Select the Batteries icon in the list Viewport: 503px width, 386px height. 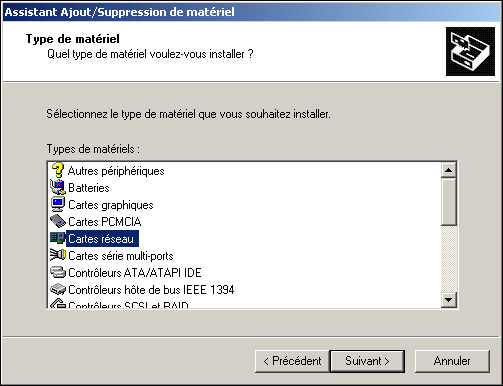coord(57,187)
